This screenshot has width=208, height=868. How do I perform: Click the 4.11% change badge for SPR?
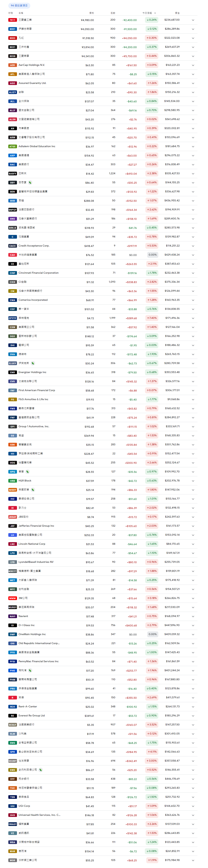tap(152, 752)
